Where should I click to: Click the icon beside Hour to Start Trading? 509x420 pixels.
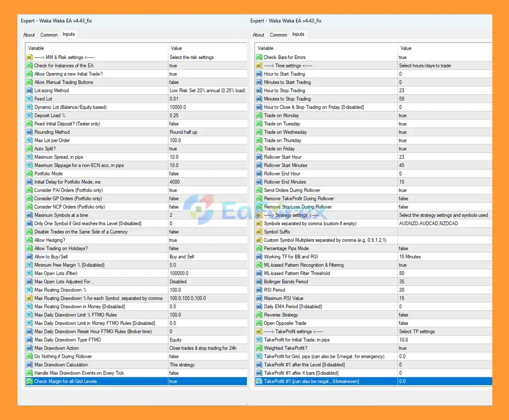[259, 74]
